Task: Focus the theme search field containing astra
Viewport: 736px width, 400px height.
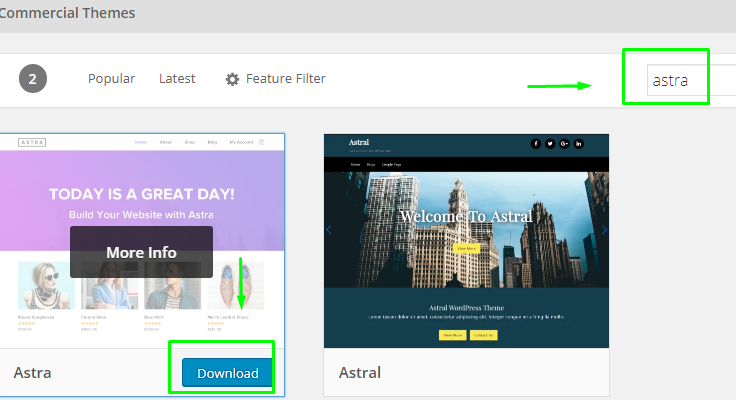Action: point(691,80)
